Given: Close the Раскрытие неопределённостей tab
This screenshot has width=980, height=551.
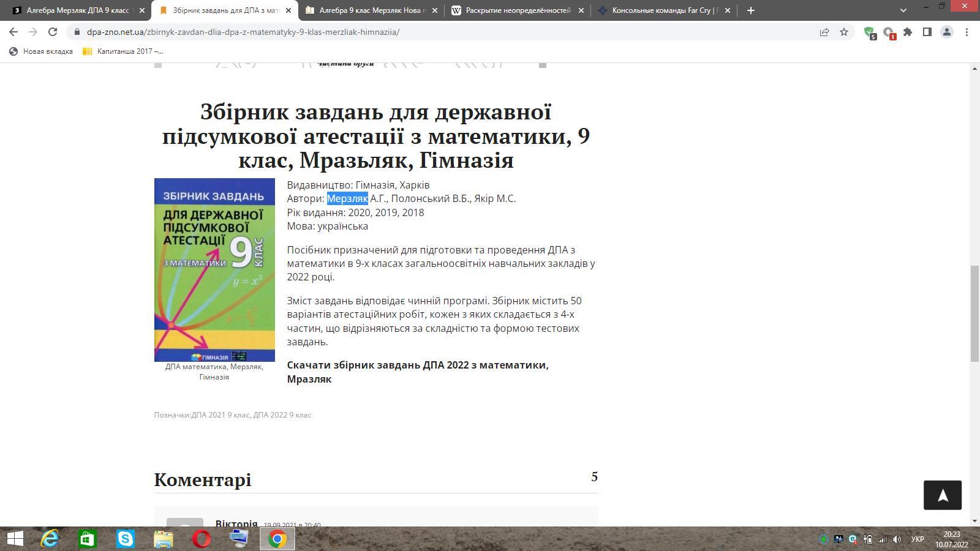Looking at the screenshot, I should point(581,10).
